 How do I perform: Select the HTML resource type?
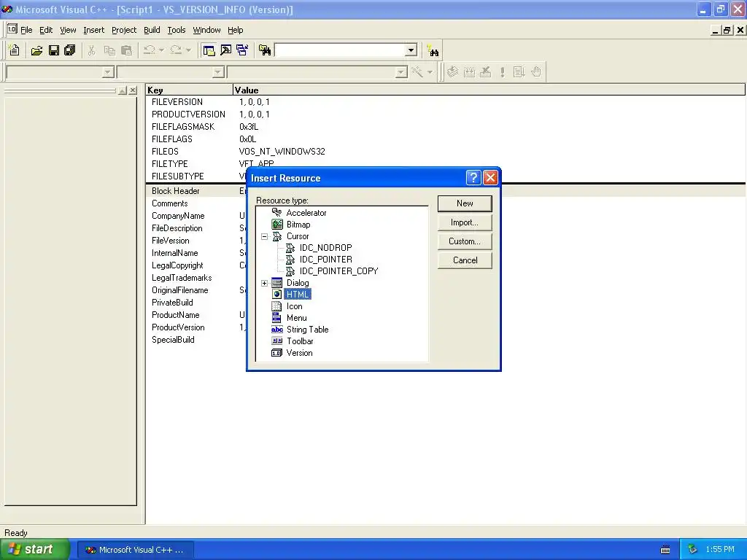(298, 295)
